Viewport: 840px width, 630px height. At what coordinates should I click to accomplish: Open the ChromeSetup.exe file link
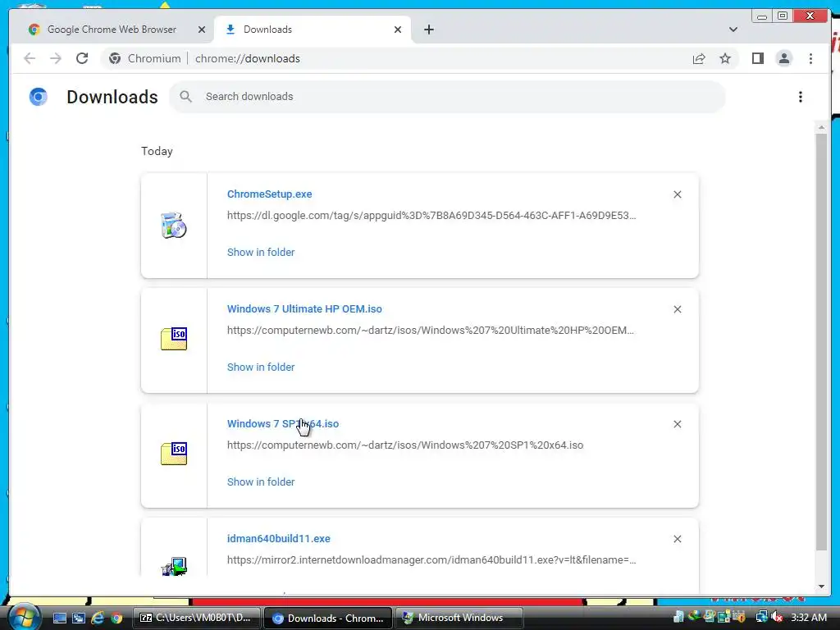(269, 194)
